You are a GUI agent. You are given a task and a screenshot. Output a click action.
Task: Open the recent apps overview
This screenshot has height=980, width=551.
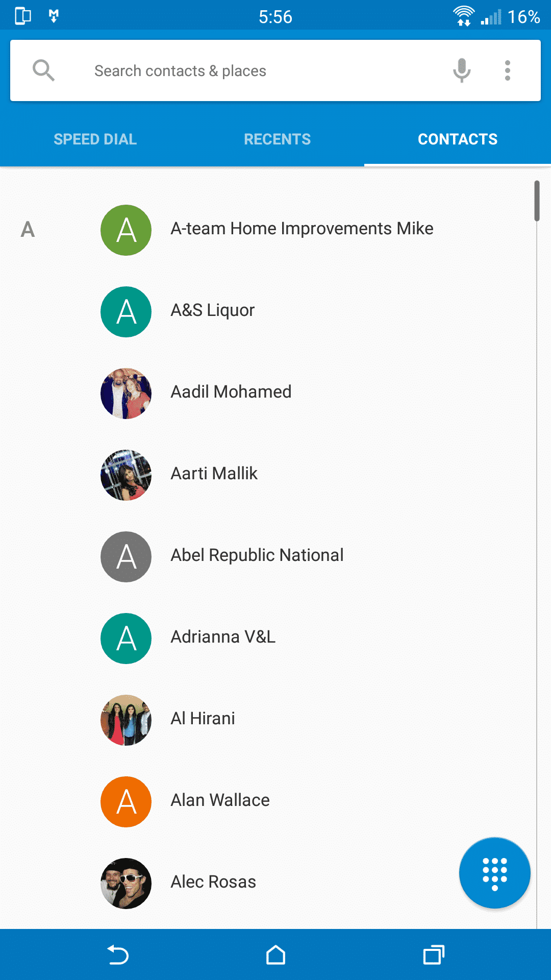(x=434, y=954)
